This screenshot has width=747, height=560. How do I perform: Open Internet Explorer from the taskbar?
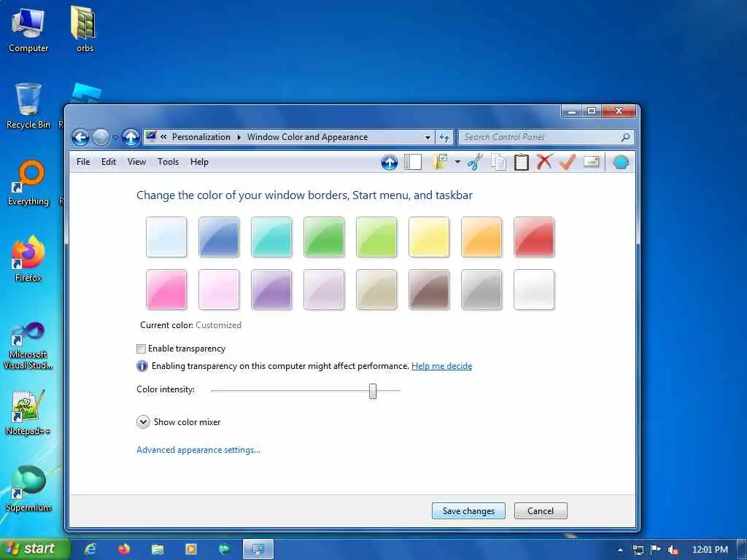(x=90, y=549)
